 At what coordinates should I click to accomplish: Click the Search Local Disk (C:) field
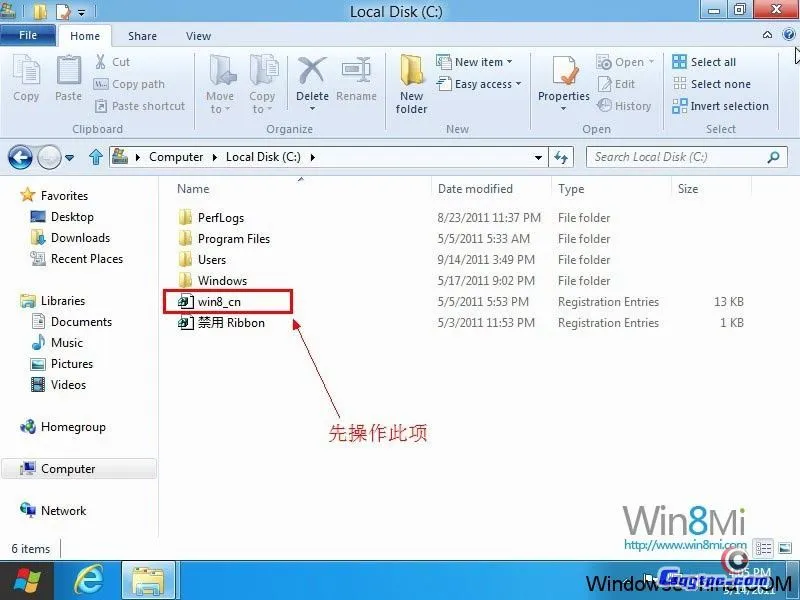point(675,157)
